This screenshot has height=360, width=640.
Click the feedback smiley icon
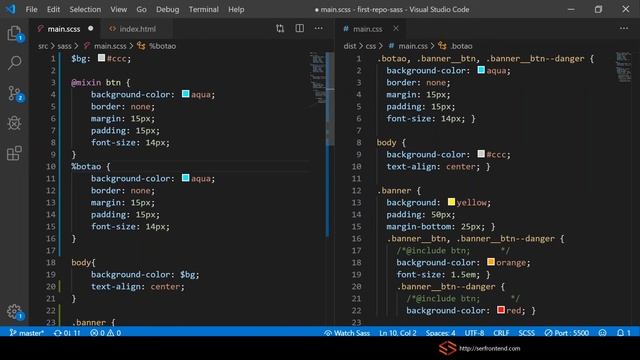[x=602, y=333]
